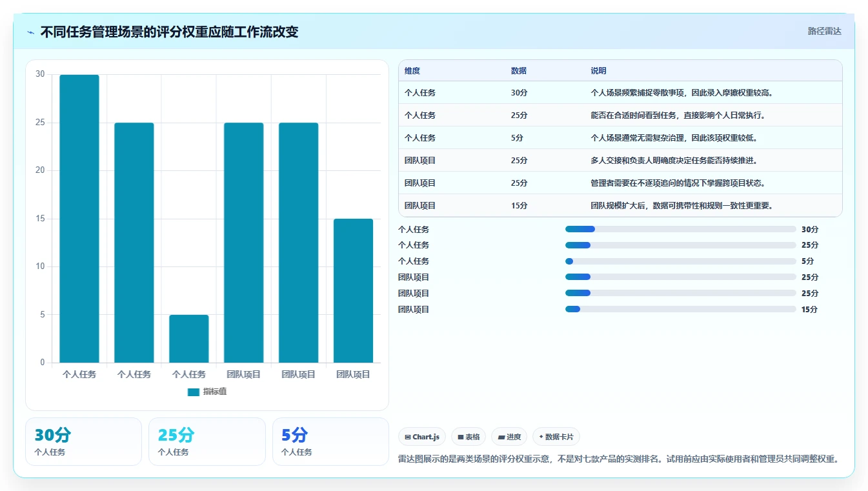Image resolution: width=868 pixels, height=491 pixels.
Task: Click the 表格 chip
Action: 469,437
